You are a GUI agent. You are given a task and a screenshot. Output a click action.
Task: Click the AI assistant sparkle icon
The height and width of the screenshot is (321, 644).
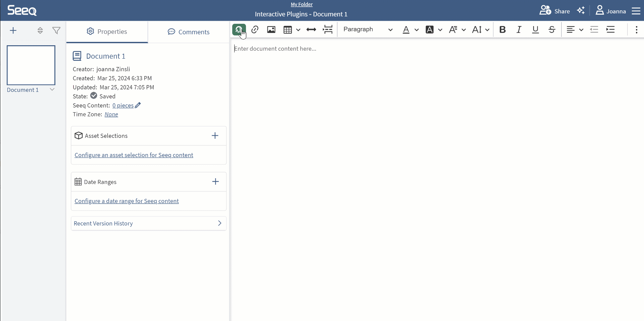tap(582, 10)
